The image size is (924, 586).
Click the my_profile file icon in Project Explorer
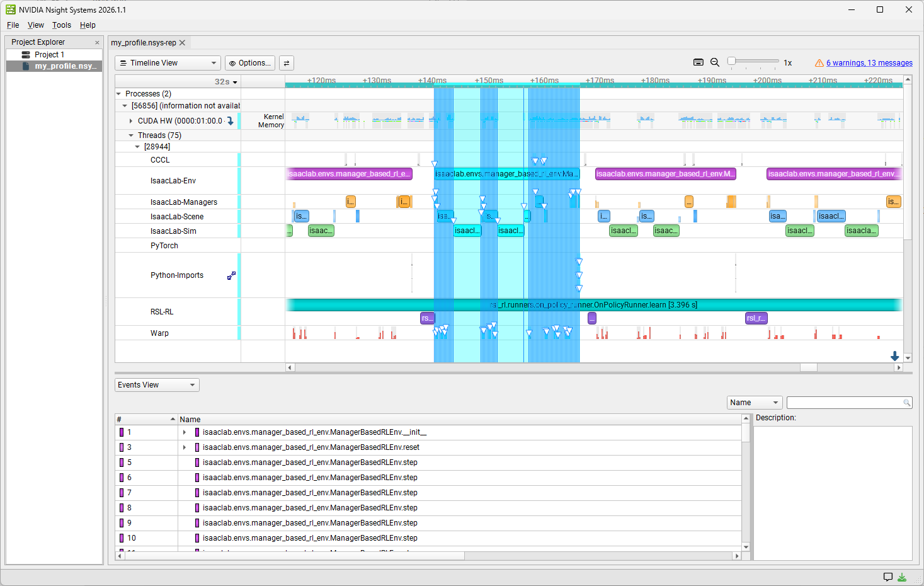coord(26,66)
